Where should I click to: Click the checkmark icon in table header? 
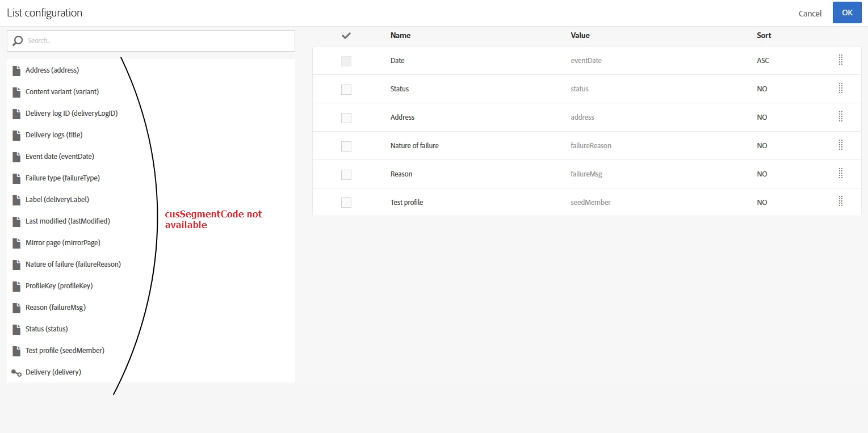click(346, 36)
